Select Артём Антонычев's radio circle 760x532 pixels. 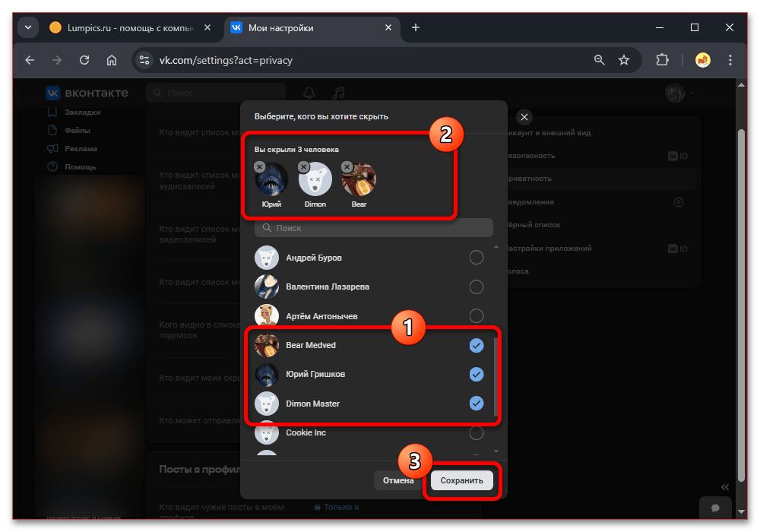(x=477, y=316)
